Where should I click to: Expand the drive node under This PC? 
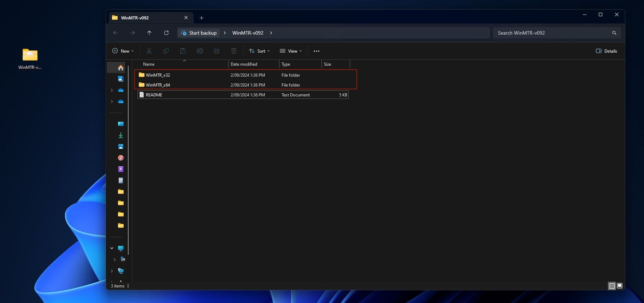point(114,260)
